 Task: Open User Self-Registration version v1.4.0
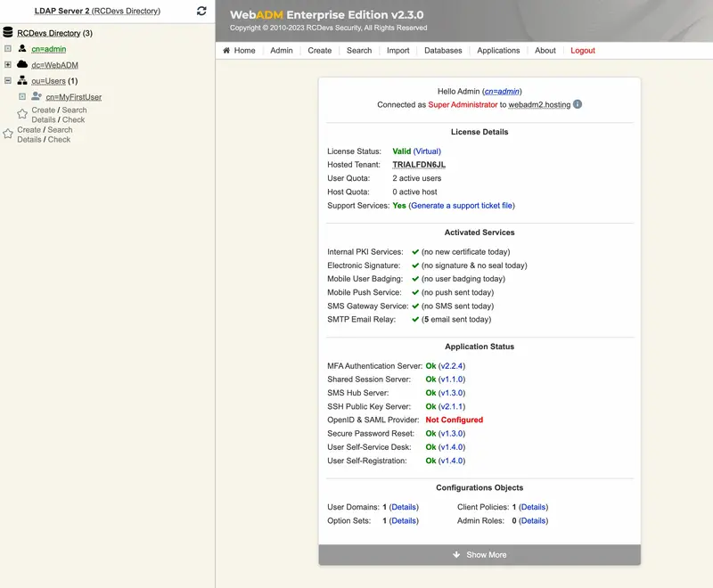[x=452, y=461]
